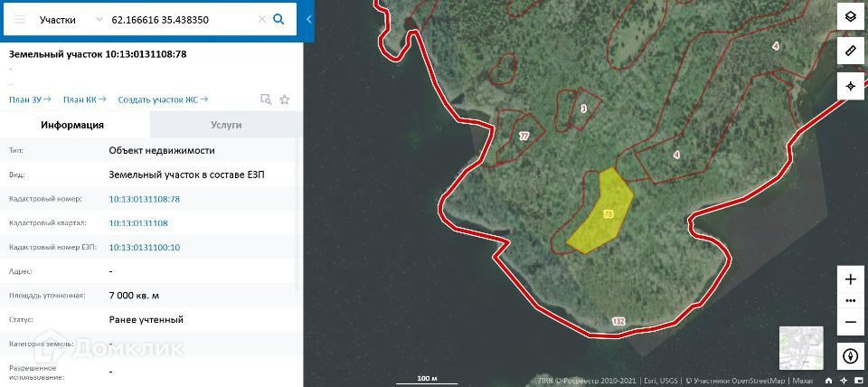868x387 pixels.
Task: Open the hamburger menu in search bar
Action: click(x=20, y=19)
